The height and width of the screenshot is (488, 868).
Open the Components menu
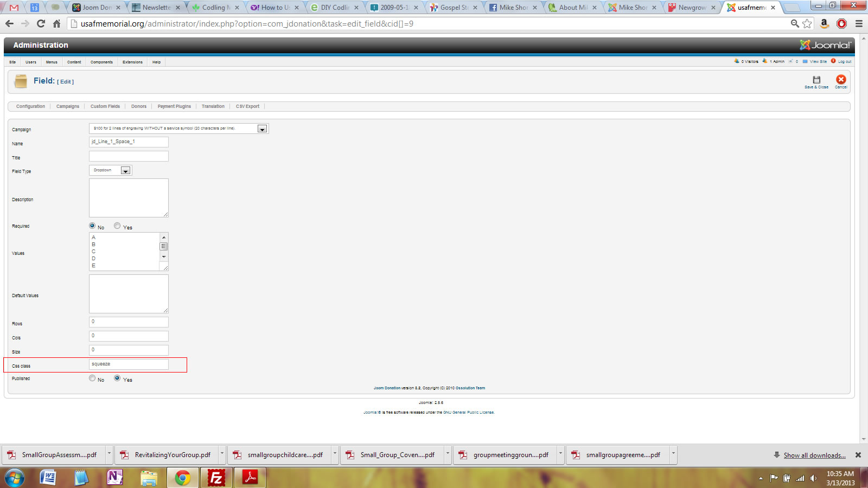101,62
